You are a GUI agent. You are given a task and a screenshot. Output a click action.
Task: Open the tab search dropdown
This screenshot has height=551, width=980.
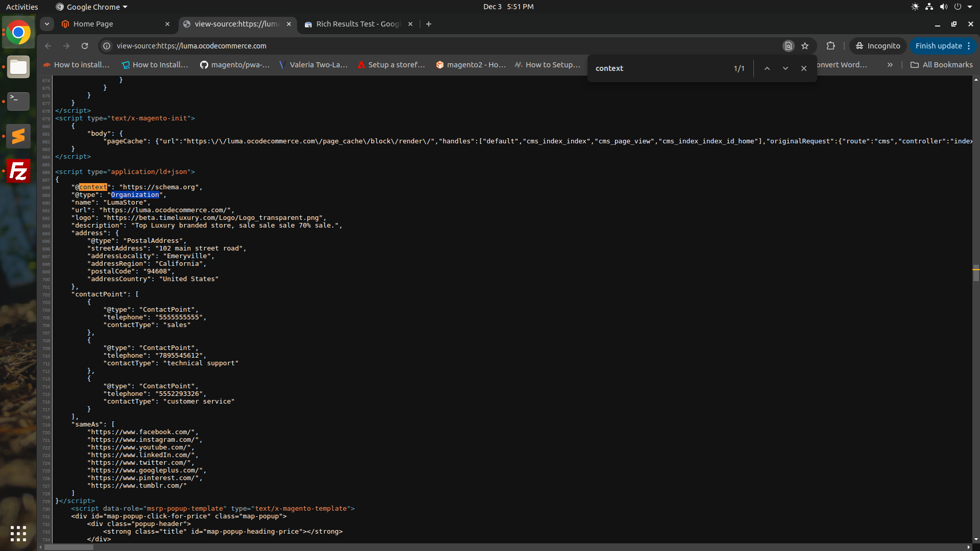[x=46, y=24]
